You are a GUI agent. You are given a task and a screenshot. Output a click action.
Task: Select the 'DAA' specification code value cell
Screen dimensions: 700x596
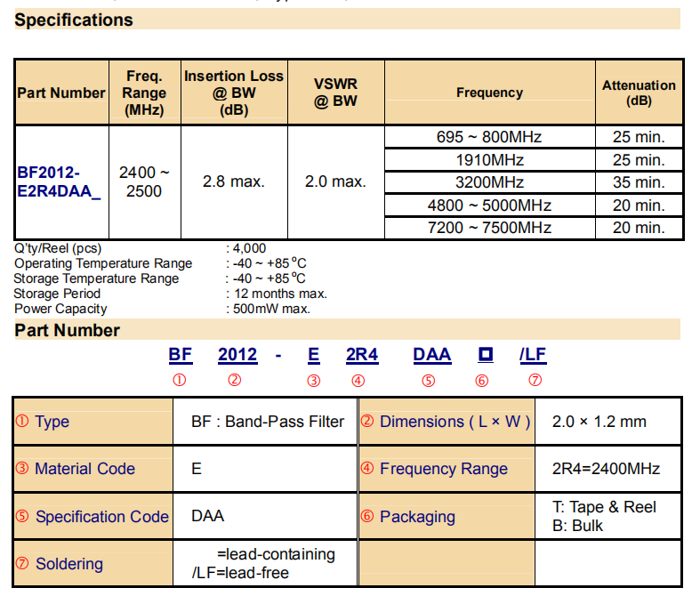(x=266, y=516)
